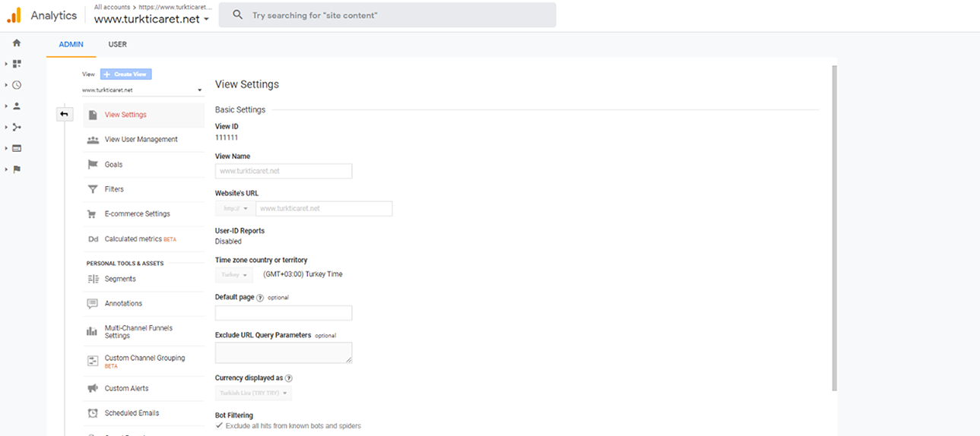Open the view selector dropdown www.turkticaret.net

point(142,90)
